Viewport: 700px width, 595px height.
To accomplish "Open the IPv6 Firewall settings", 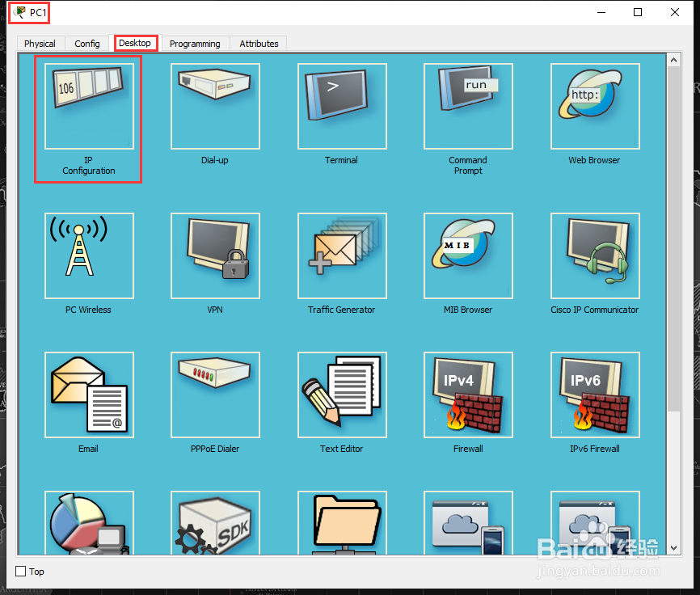I will pyautogui.click(x=595, y=395).
